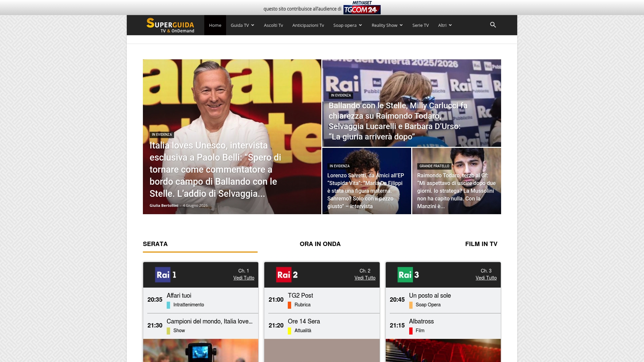Viewport: 644px width, 362px height.
Task: Switch to the FILM IN TV tab
Action: [x=481, y=244]
